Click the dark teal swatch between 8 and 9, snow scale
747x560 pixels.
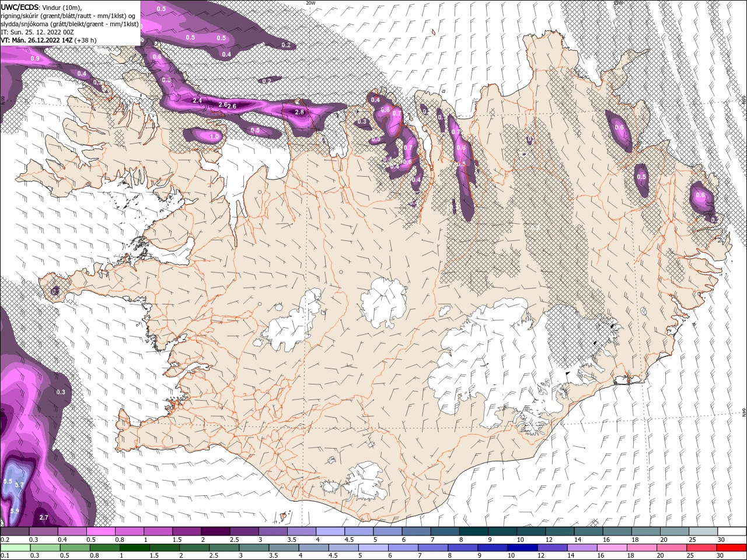(474, 531)
